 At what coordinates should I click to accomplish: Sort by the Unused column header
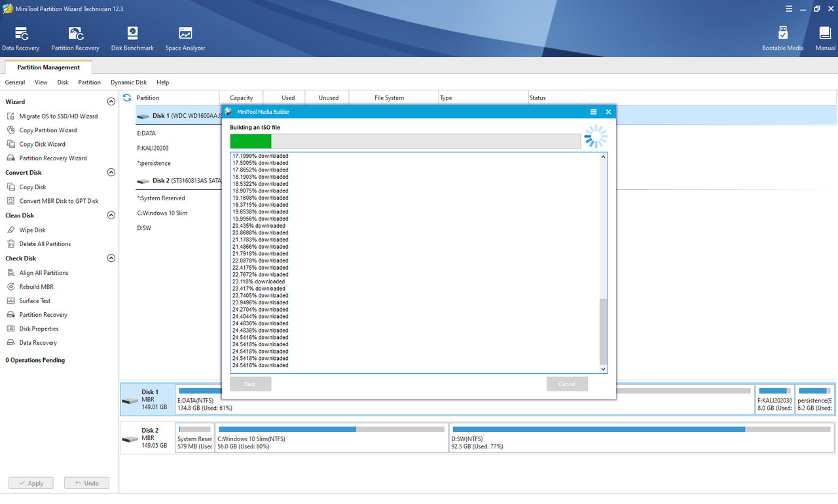pos(329,98)
